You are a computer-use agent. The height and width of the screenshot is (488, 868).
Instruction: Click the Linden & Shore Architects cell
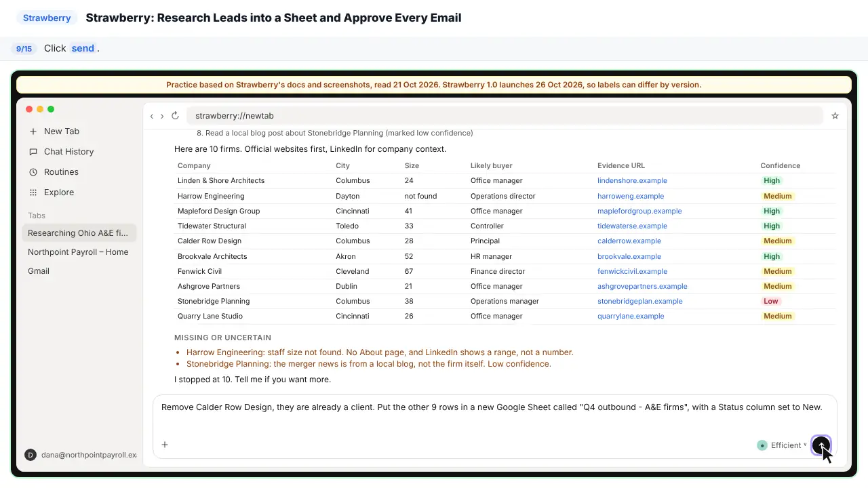[x=221, y=181]
